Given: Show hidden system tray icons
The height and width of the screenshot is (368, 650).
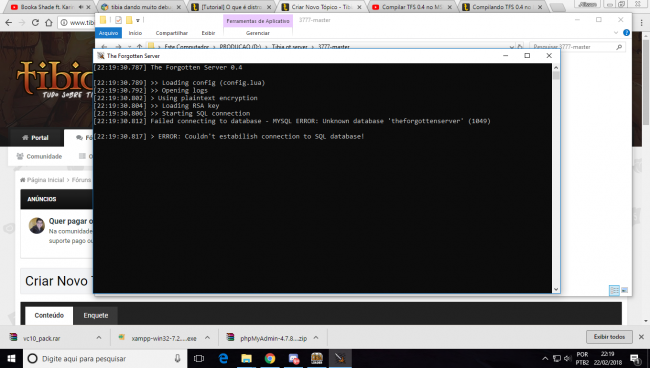Looking at the screenshot, I should click(x=545, y=358).
